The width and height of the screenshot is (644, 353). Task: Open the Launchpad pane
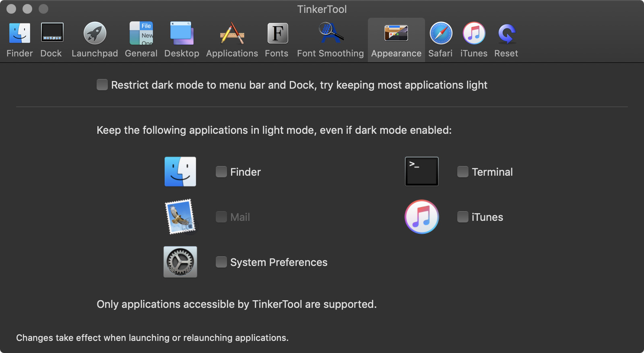[x=95, y=39]
